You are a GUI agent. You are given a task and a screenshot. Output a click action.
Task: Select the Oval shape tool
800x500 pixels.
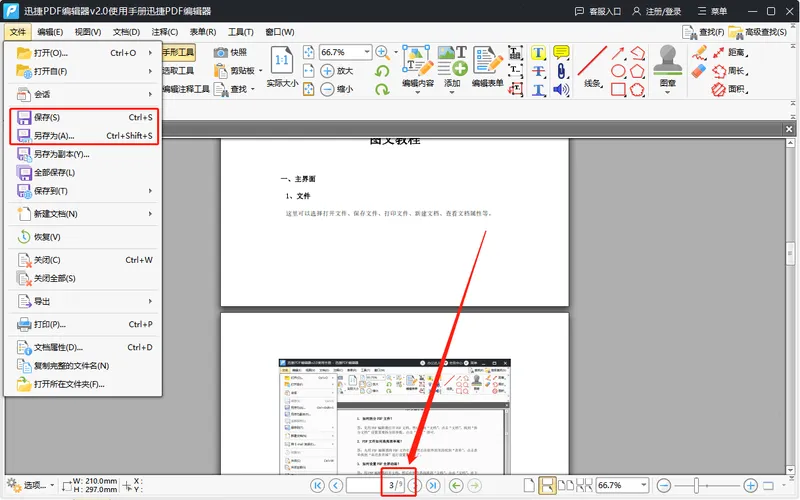point(618,71)
